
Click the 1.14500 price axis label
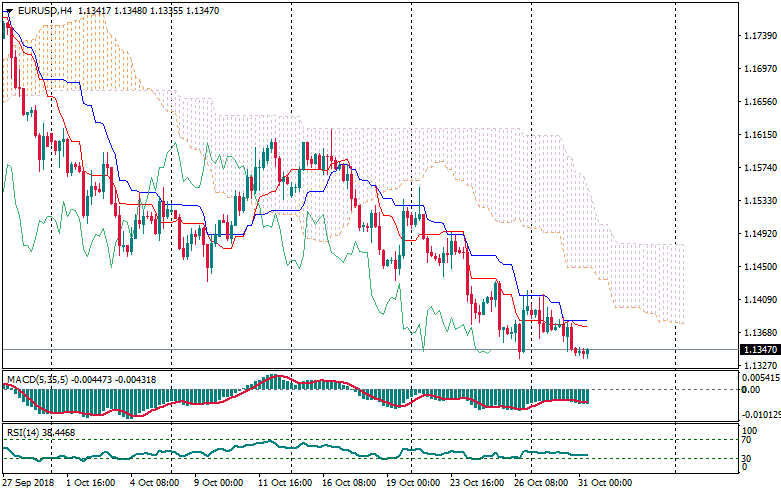click(761, 267)
